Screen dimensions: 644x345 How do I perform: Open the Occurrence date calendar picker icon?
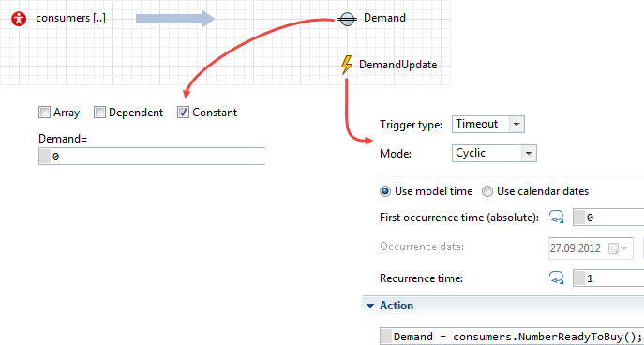pos(618,248)
